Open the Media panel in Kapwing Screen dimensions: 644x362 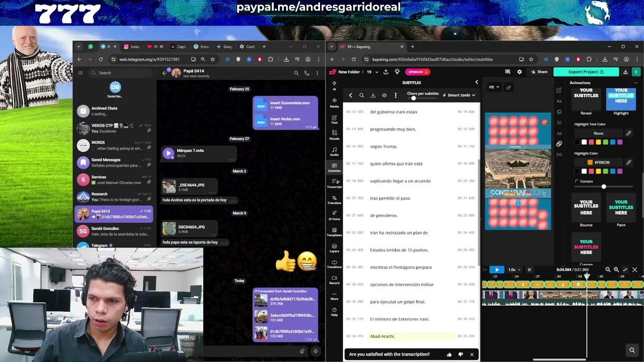[x=334, y=103]
